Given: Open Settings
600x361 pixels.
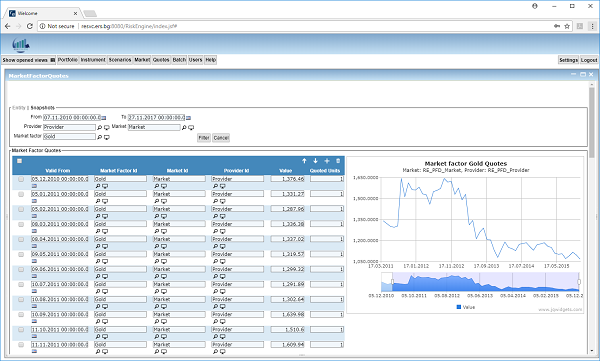Looking at the screenshot, I should [x=568, y=60].
